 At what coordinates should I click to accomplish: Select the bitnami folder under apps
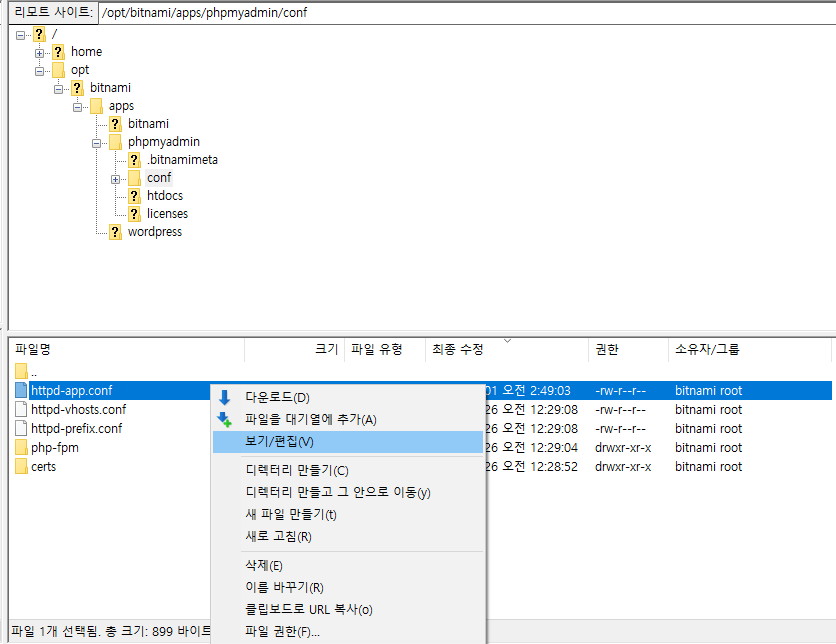(x=148, y=124)
